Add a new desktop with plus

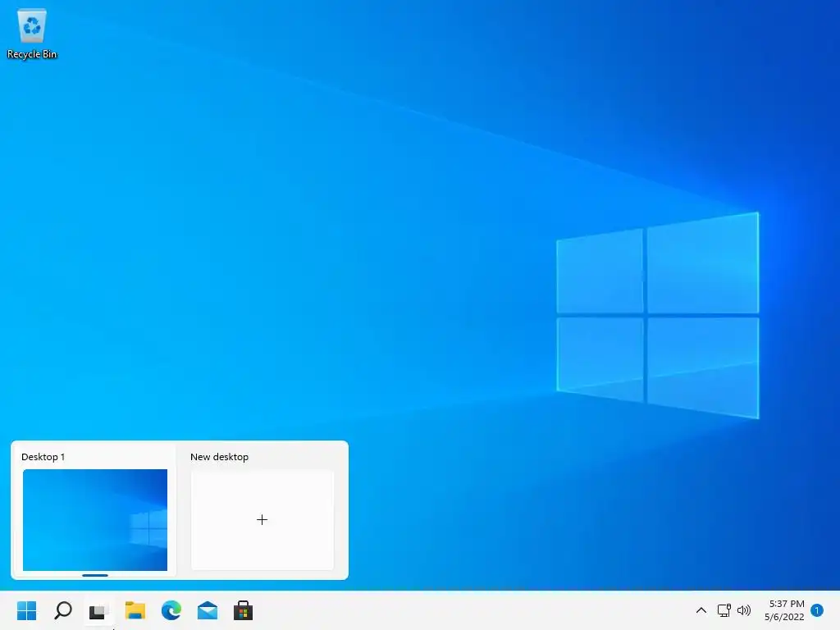coord(262,519)
